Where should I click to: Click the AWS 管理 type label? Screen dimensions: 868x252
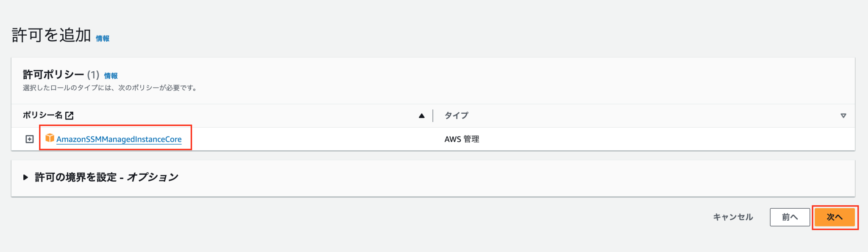[x=462, y=139]
